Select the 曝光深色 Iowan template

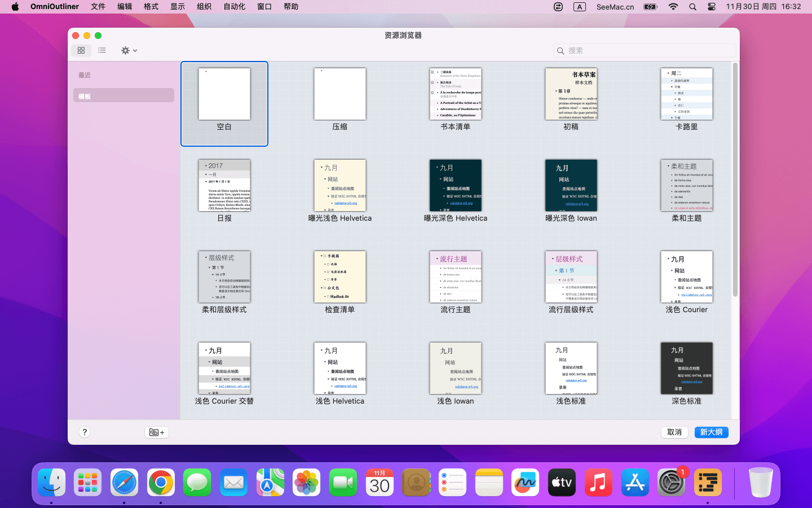tap(571, 185)
